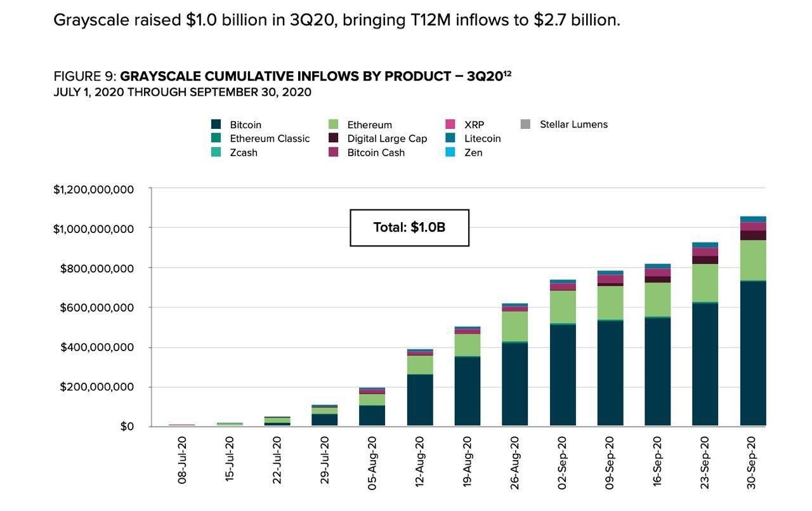Click the Ethereum legend color swatch
The image size is (812, 511).
333,125
